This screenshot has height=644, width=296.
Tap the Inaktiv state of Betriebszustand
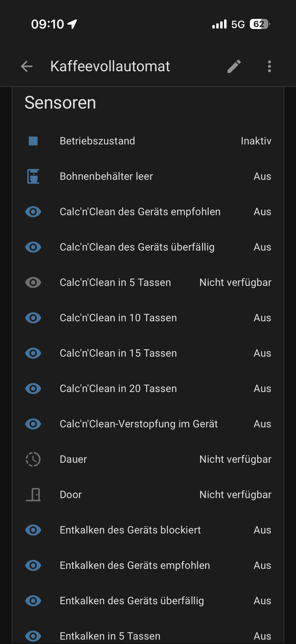click(256, 141)
